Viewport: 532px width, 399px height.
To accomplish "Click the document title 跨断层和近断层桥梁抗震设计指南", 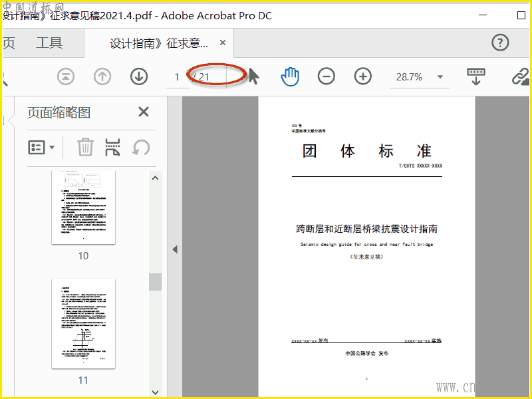I will pos(367,229).
